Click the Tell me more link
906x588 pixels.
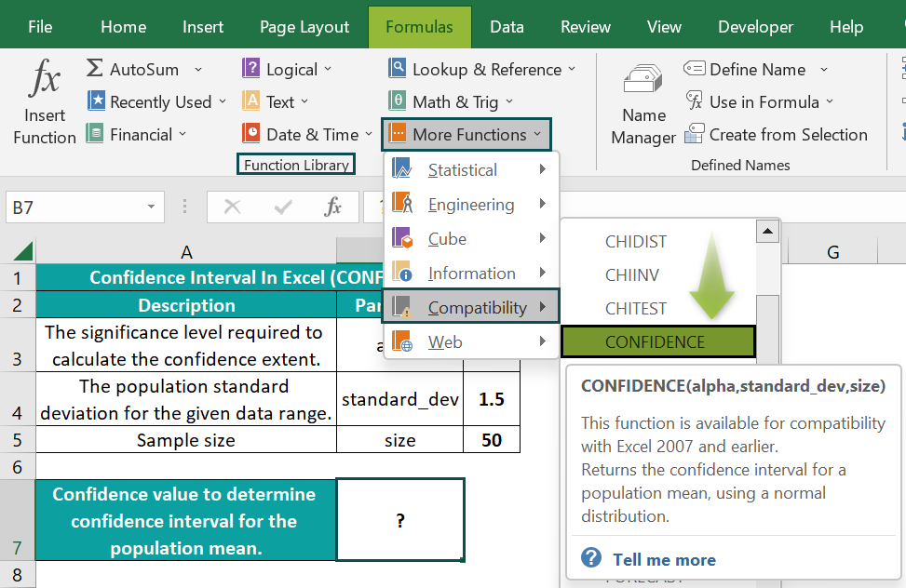(664, 559)
